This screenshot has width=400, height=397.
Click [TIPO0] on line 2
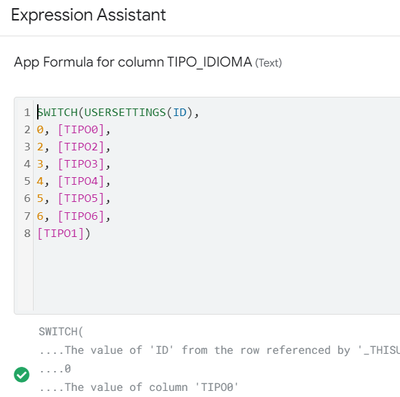coord(81,130)
